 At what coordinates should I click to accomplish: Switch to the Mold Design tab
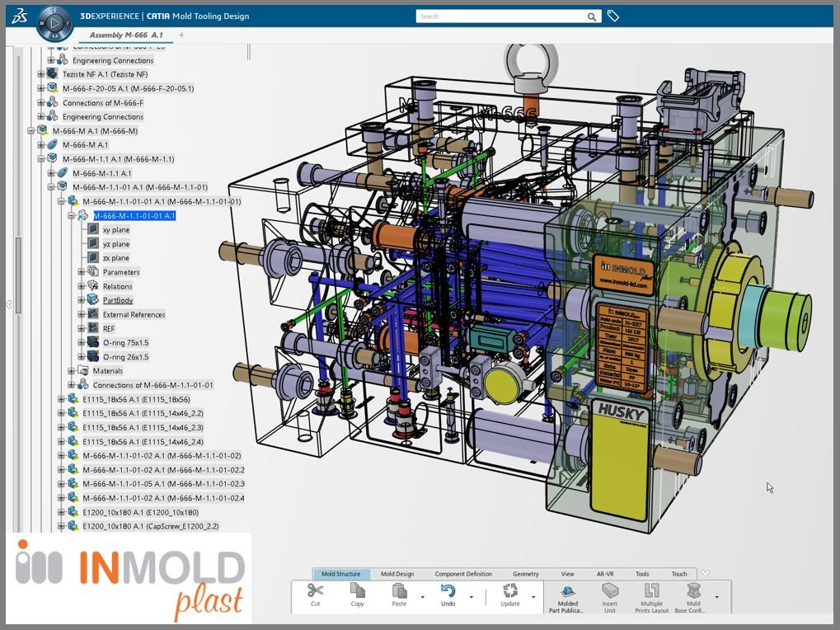[x=397, y=574]
